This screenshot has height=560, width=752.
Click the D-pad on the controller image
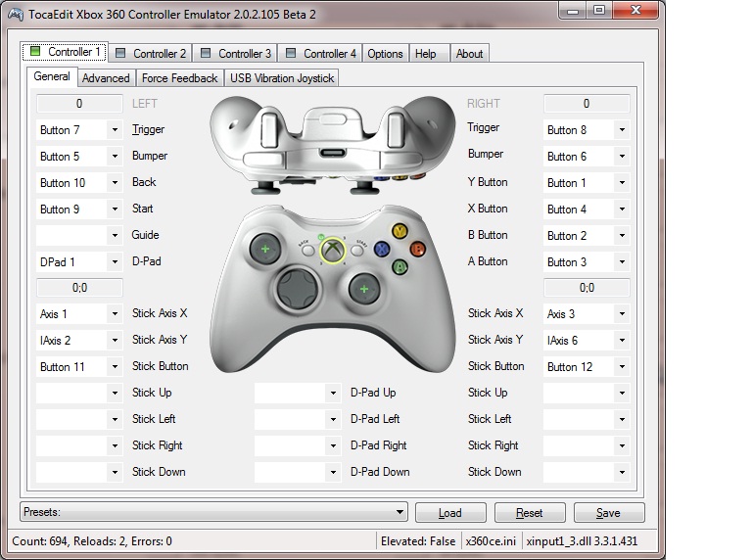click(298, 289)
